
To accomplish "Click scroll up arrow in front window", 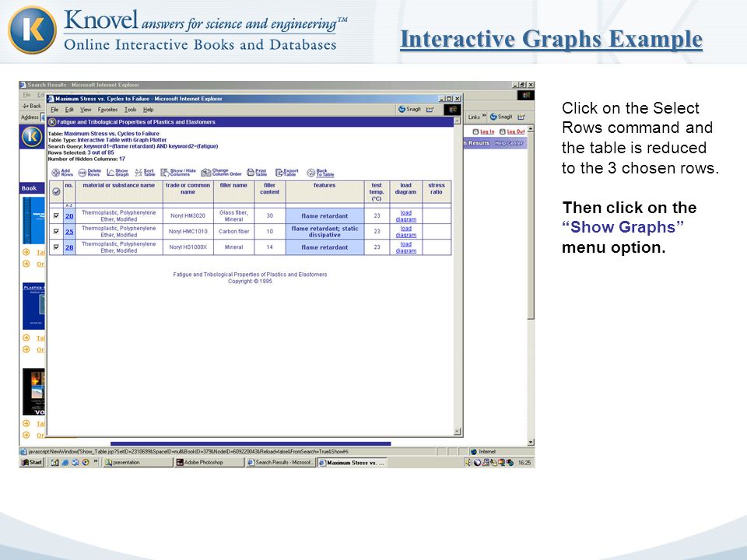I will [458, 121].
